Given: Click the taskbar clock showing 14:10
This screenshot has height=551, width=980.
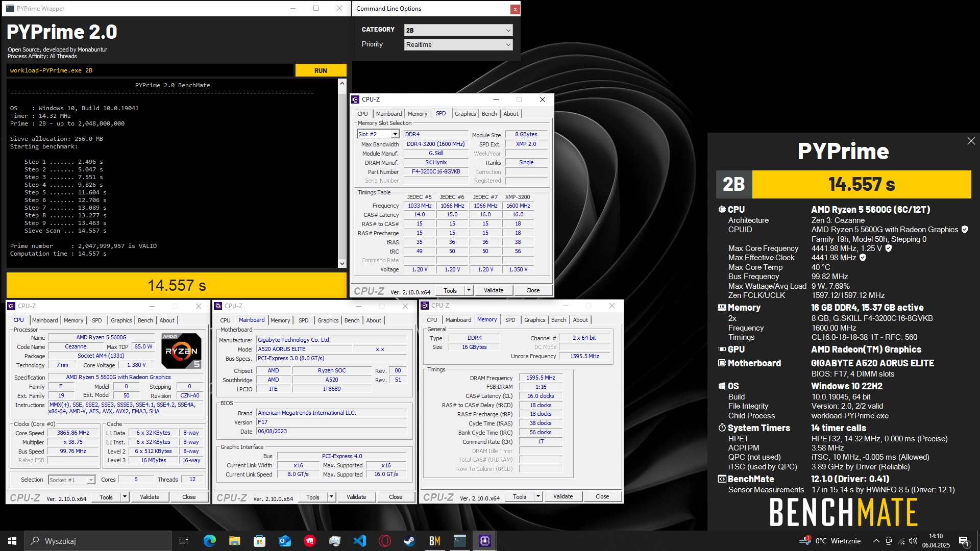Looking at the screenshot, I should tap(936, 541).
